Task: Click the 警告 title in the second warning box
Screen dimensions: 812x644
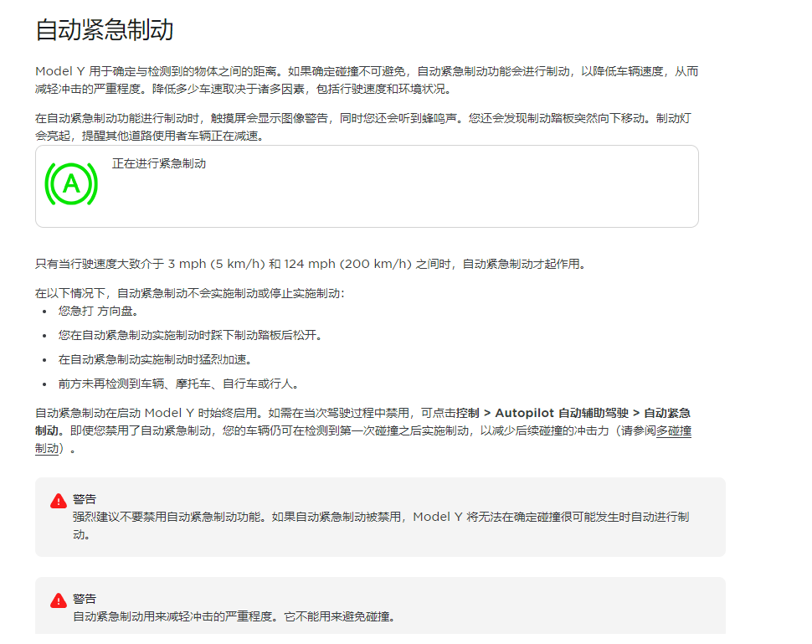Action: 85,599
